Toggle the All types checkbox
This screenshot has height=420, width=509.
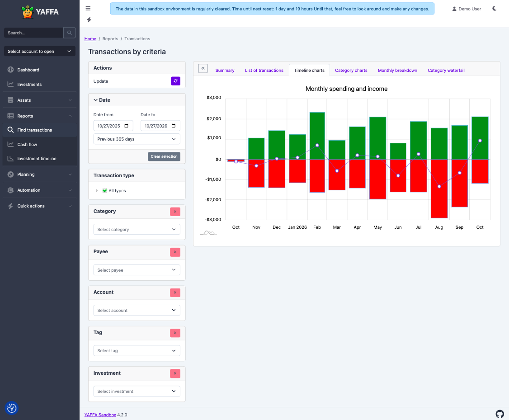[x=105, y=190]
